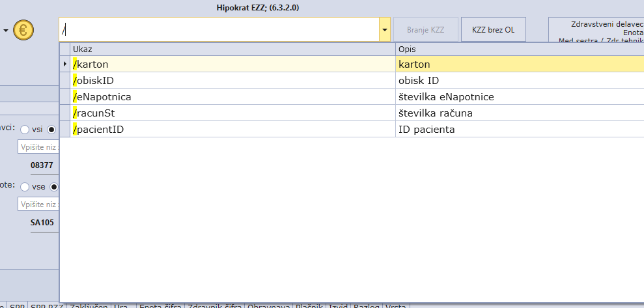Click the Vrsta column header
Viewport: 644px width, 308px height.
click(x=397, y=306)
